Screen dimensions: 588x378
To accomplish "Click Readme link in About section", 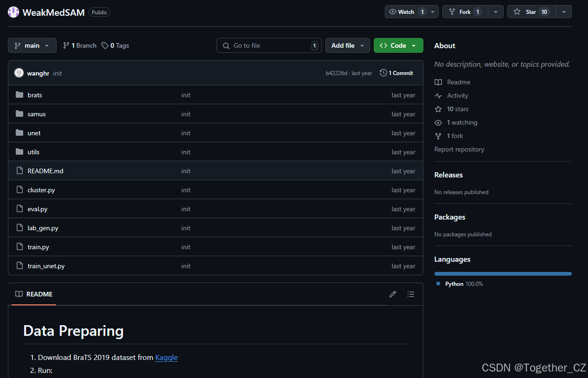I will 459,82.
